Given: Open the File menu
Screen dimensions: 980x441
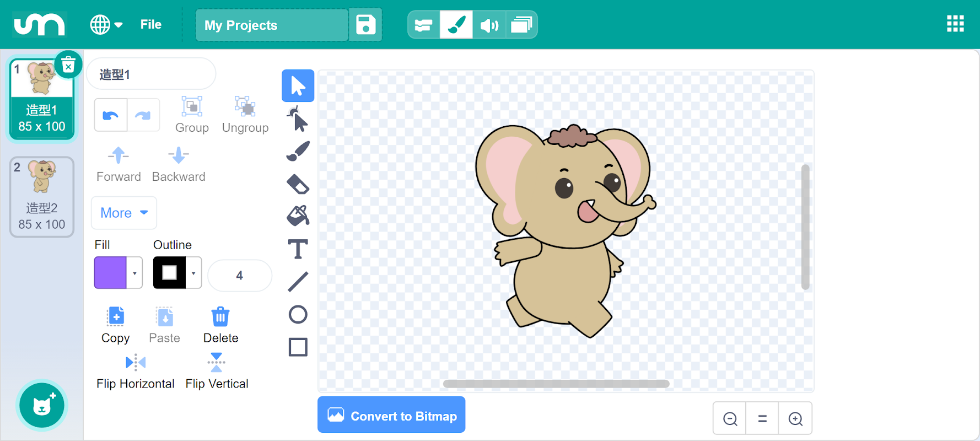Looking at the screenshot, I should point(151,24).
